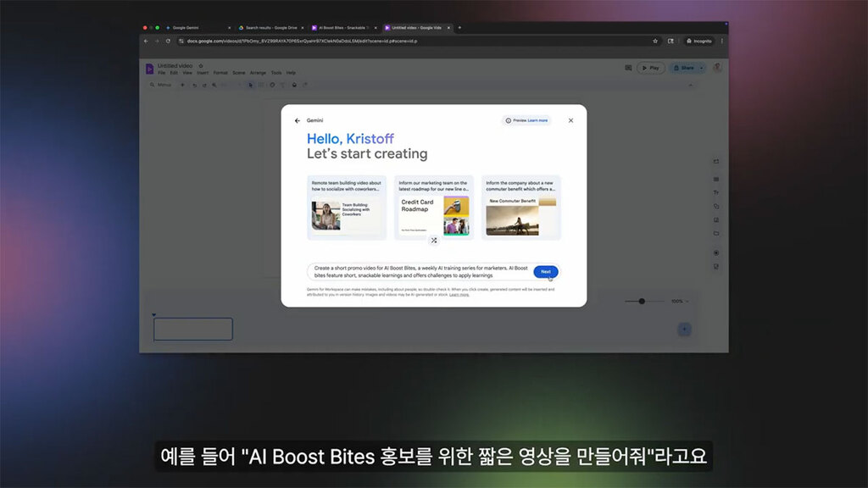
Task: Select the pointer cursor tool
Action: pos(250,86)
